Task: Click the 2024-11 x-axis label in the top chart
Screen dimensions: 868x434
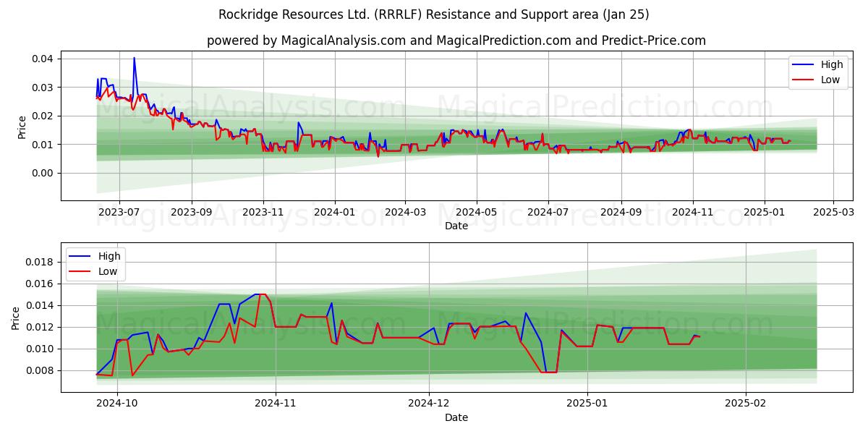Action: click(693, 213)
